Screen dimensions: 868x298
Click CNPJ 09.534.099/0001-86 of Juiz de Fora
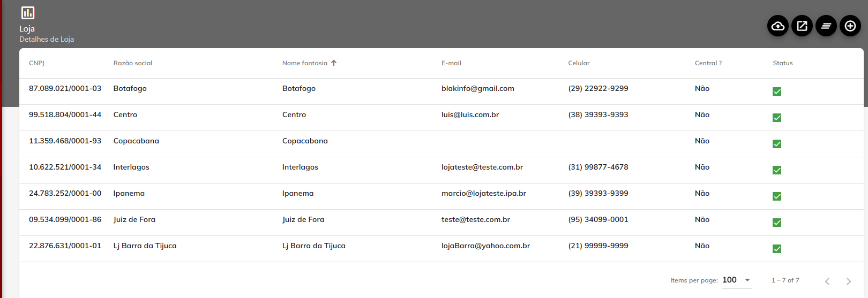(65, 219)
